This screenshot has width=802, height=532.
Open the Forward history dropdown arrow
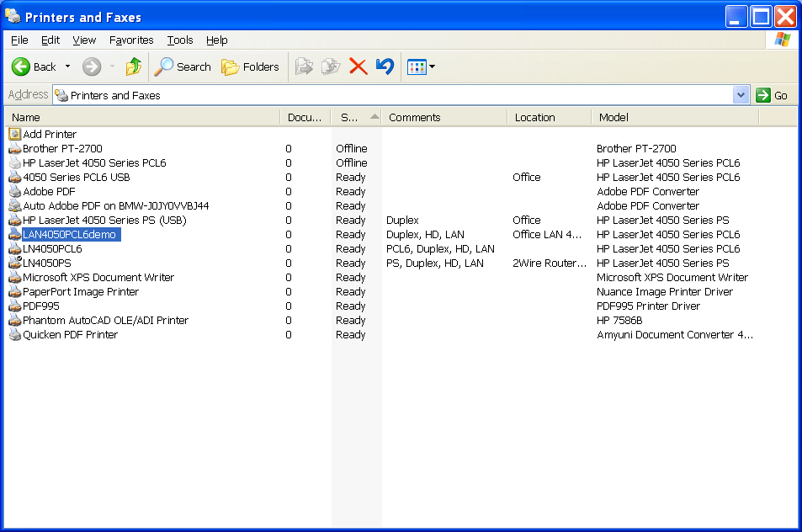click(112, 66)
